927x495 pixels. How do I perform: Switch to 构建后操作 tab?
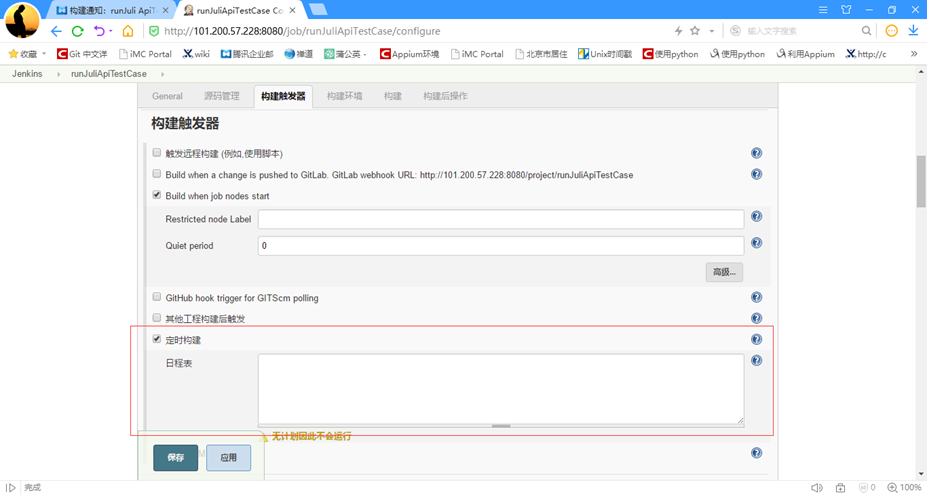point(445,96)
